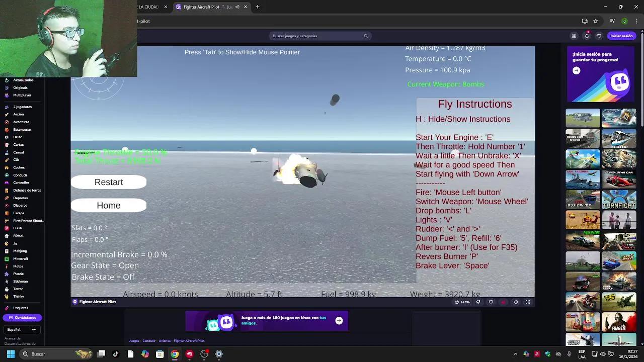Add game to favorites with heart icon

pyautogui.click(x=491, y=302)
